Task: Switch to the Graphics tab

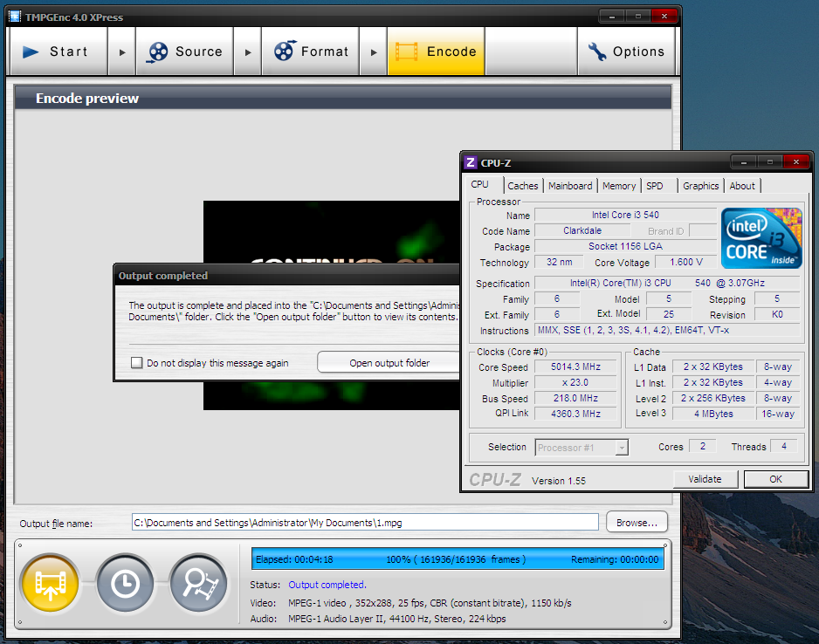Action: coord(701,186)
